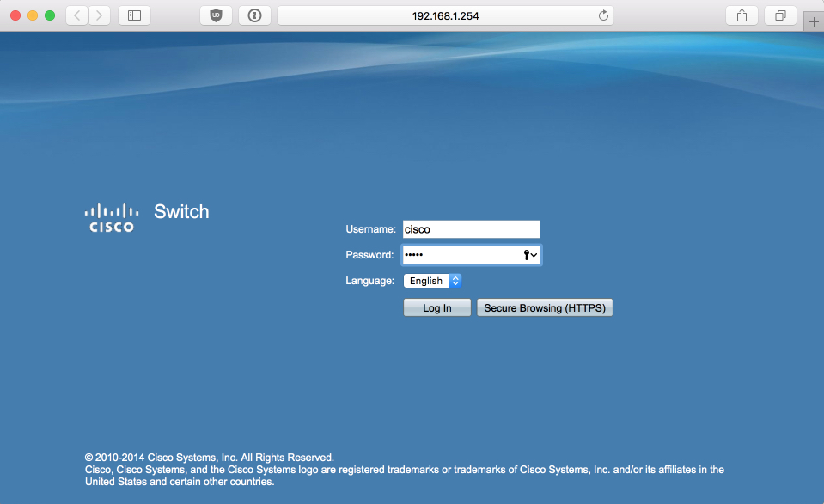Close the Safari window with red button

click(15, 15)
